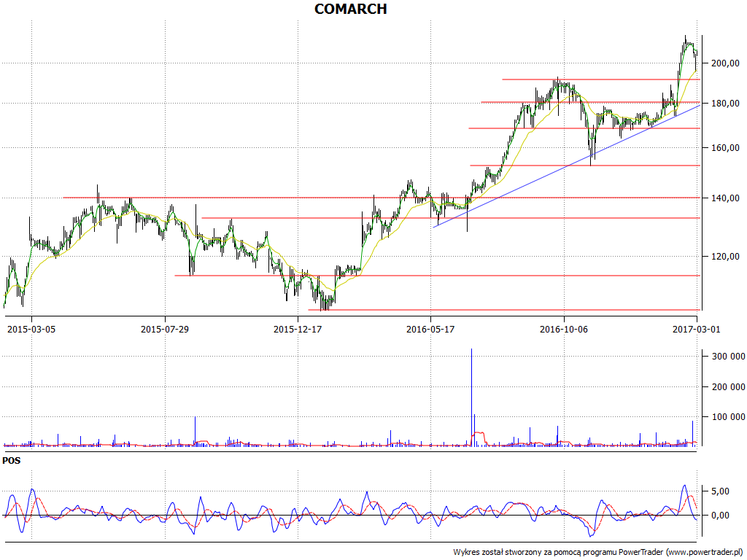747x560 pixels.
Task: Click the 200,00 price axis label
Action: [724, 63]
